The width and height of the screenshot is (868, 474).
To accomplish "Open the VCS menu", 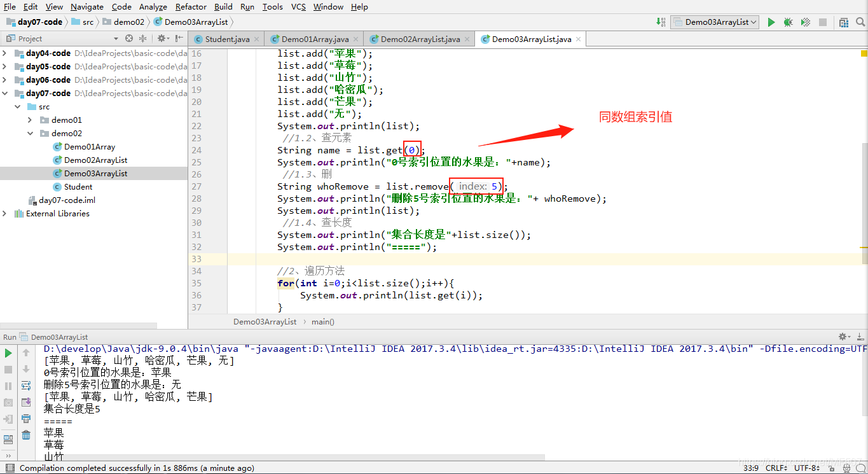I will [298, 6].
